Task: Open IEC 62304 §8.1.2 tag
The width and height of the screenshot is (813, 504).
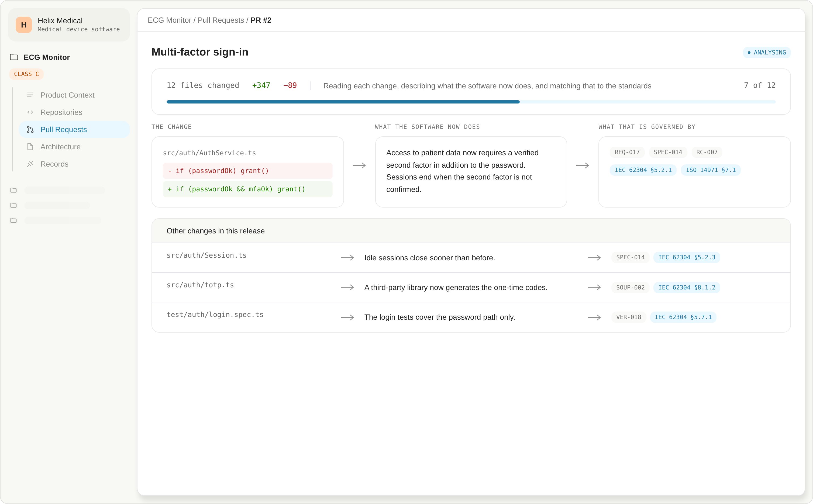Action: click(686, 287)
